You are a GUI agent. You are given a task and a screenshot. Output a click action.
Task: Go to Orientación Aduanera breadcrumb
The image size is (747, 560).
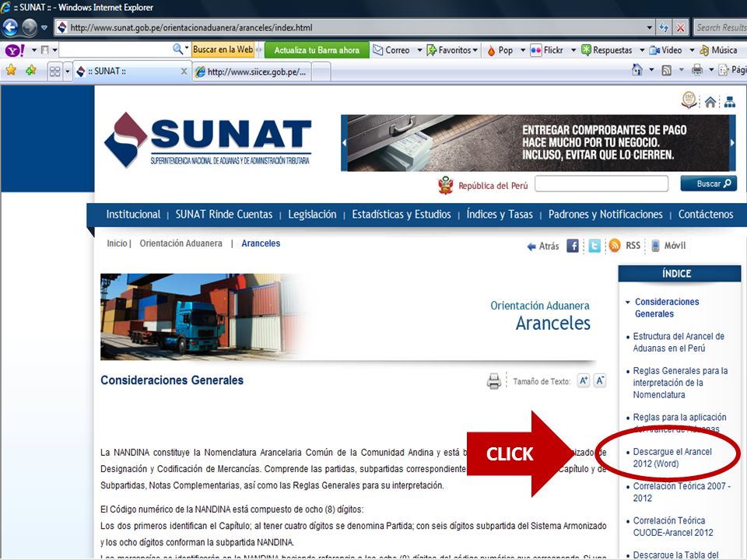coord(181,243)
